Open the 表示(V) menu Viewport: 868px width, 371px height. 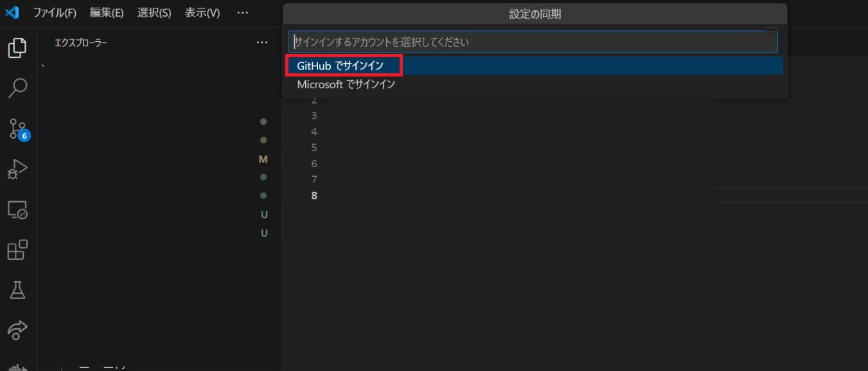point(202,13)
